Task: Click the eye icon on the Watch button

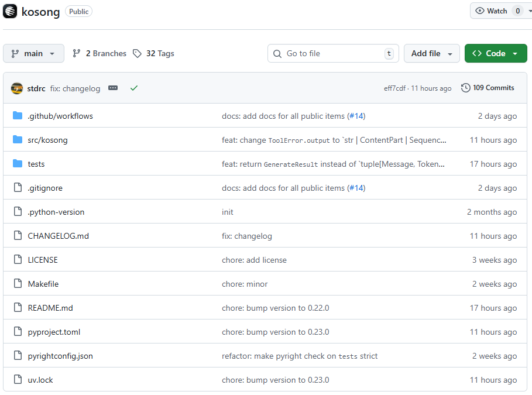Action: tap(481, 10)
